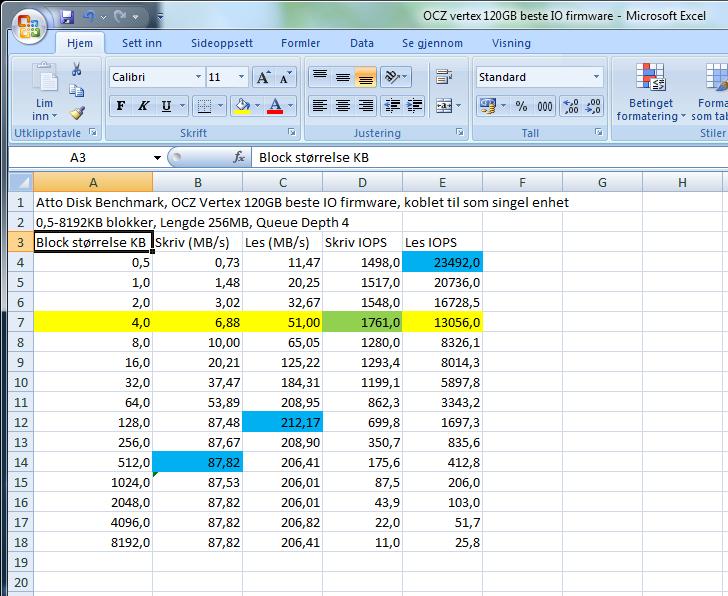
Task: Align text to bottom of cell
Action: (x=365, y=77)
